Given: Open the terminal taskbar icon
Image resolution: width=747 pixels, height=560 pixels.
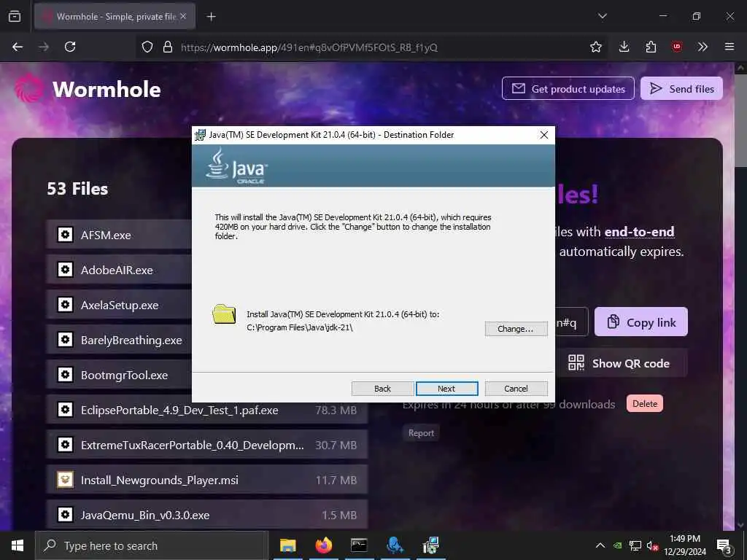Looking at the screenshot, I should point(359,545).
